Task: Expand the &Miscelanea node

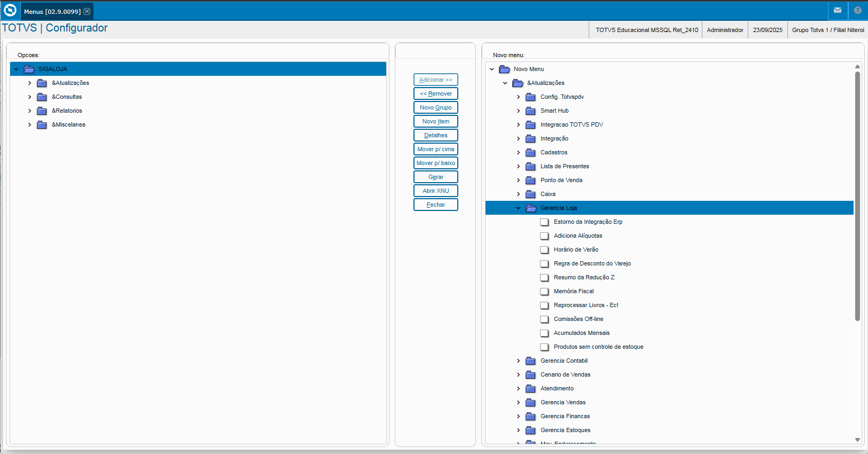Action: [x=30, y=124]
